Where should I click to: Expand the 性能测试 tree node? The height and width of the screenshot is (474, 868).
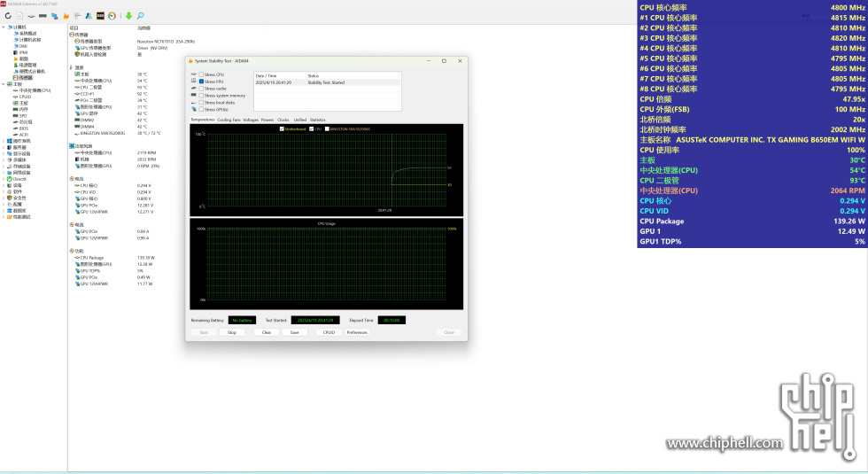tap(4, 217)
